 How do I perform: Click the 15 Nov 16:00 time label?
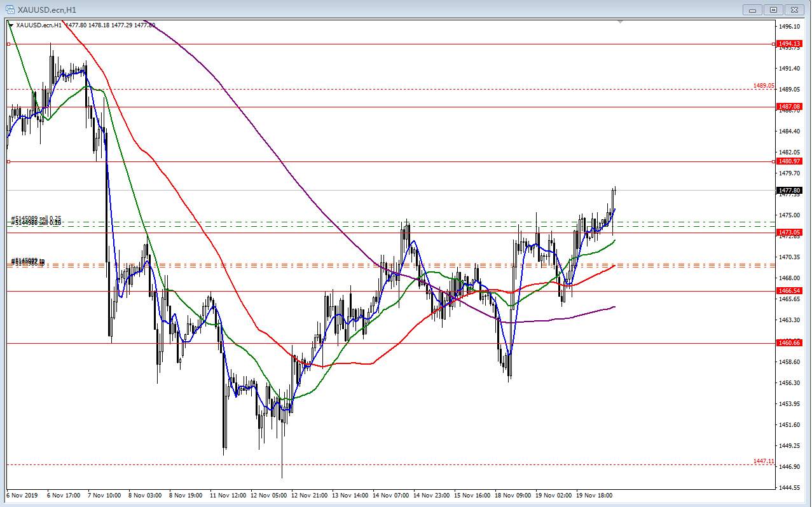pyautogui.click(x=472, y=494)
